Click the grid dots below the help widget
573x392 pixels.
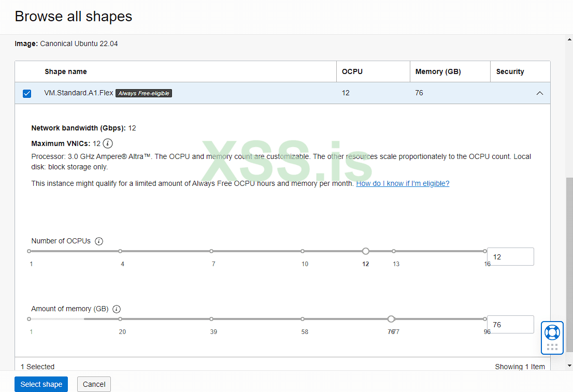[x=552, y=347]
